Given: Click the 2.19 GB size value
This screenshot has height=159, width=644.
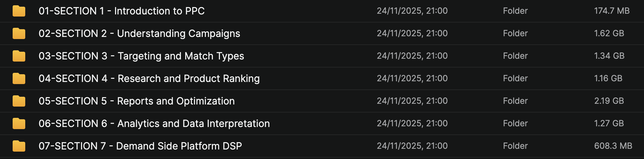Looking at the screenshot, I should point(609,101).
